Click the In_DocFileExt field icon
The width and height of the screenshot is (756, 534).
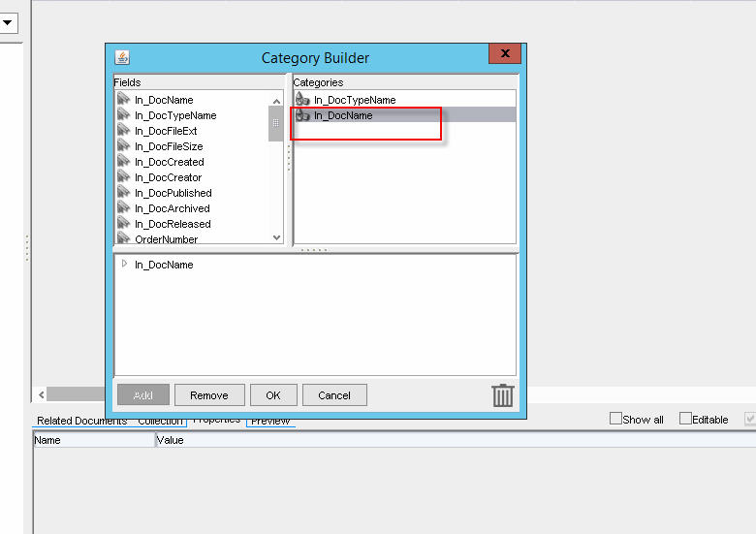(123, 131)
